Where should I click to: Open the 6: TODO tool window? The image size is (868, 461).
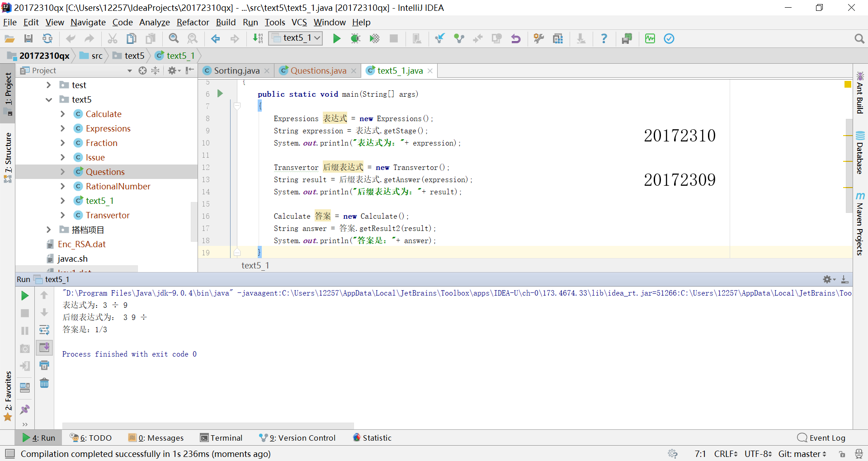tap(91, 437)
